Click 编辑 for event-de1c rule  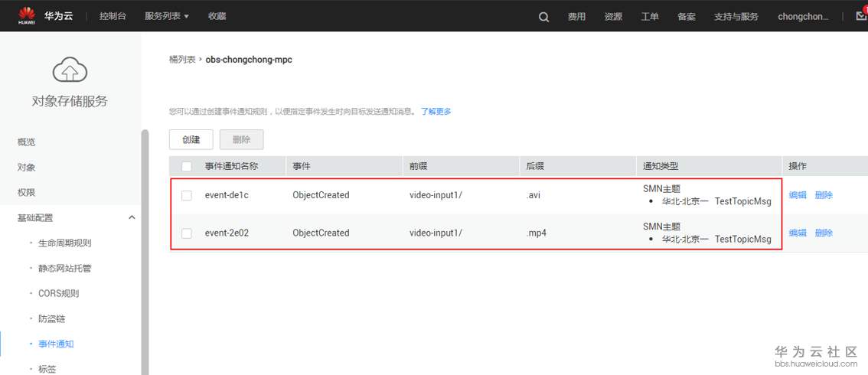798,195
